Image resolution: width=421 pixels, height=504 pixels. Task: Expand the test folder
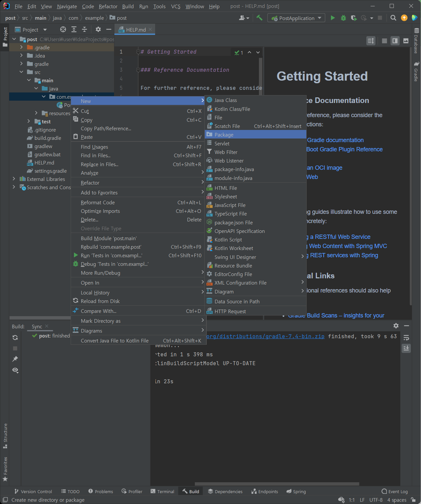tap(29, 121)
